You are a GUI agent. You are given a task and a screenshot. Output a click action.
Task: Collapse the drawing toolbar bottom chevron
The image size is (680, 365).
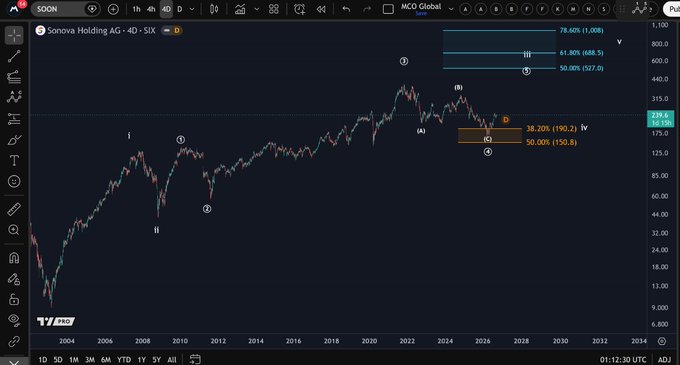click(x=14, y=362)
